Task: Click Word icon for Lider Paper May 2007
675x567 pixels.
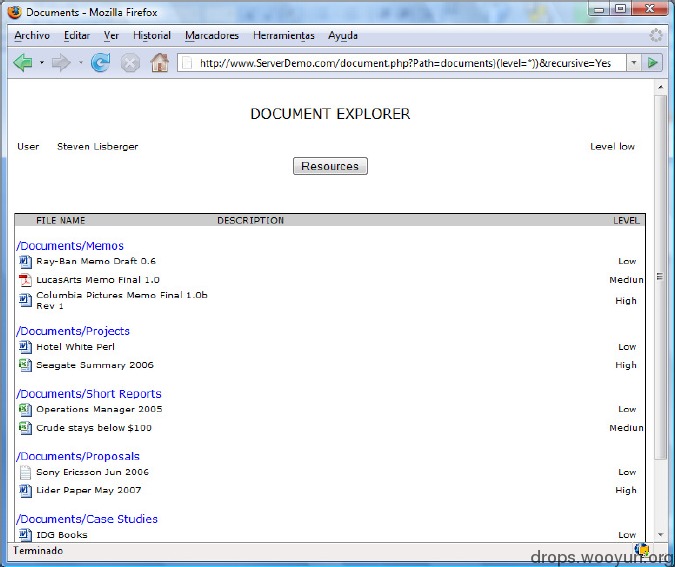Action: point(25,490)
